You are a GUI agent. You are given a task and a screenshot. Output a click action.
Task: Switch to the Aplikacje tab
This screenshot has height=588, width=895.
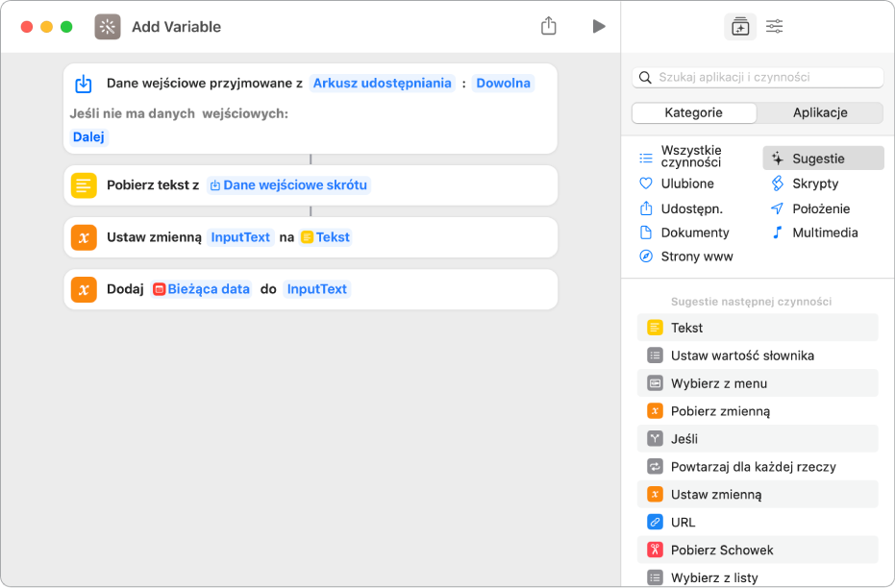point(819,112)
